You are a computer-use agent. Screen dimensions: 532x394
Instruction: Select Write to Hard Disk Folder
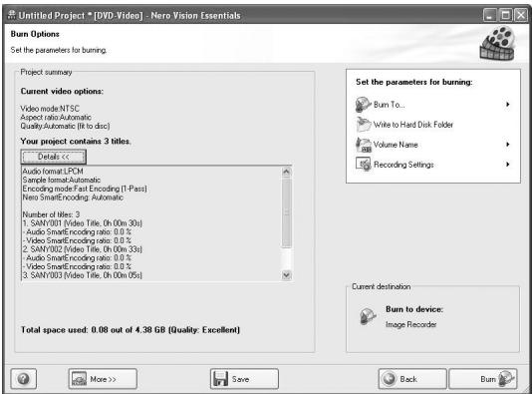(x=413, y=125)
